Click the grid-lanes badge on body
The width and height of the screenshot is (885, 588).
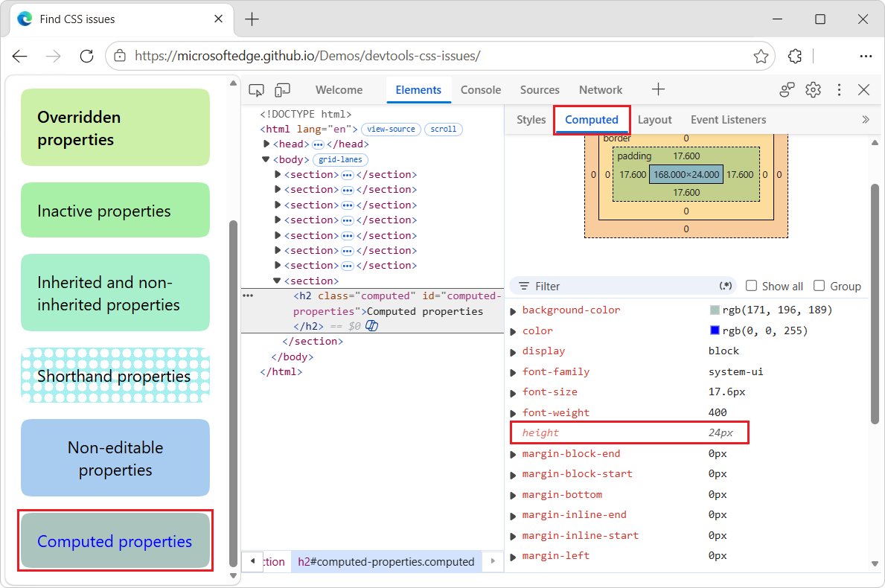[x=340, y=160]
